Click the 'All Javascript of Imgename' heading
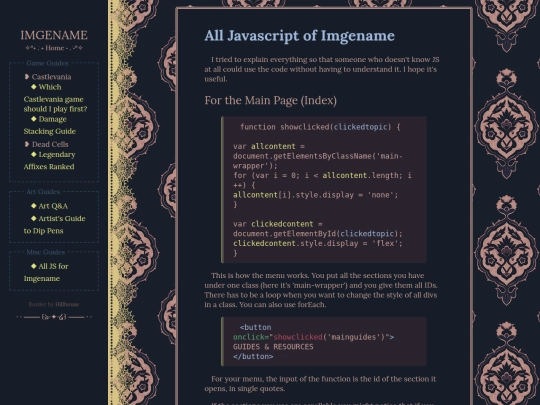 [300, 36]
